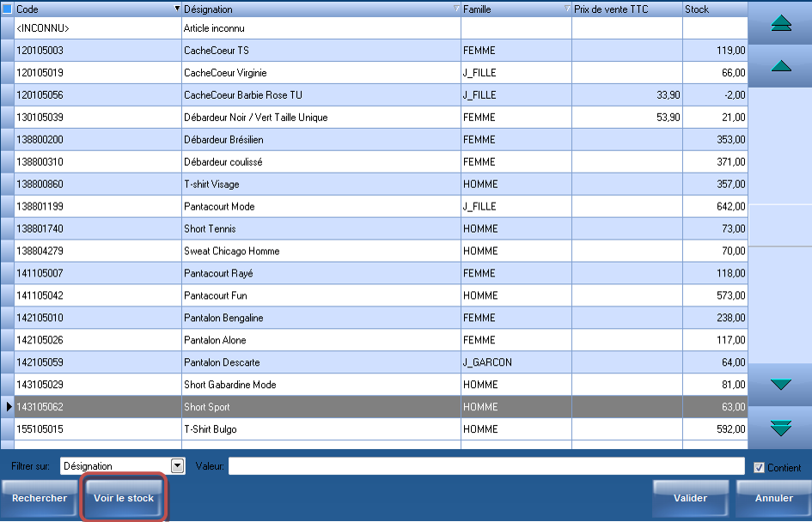Image resolution: width=812 pixels, height=522 pixels.
Task: Click row indicator arrow for 143105062
Action: point(8,407)
